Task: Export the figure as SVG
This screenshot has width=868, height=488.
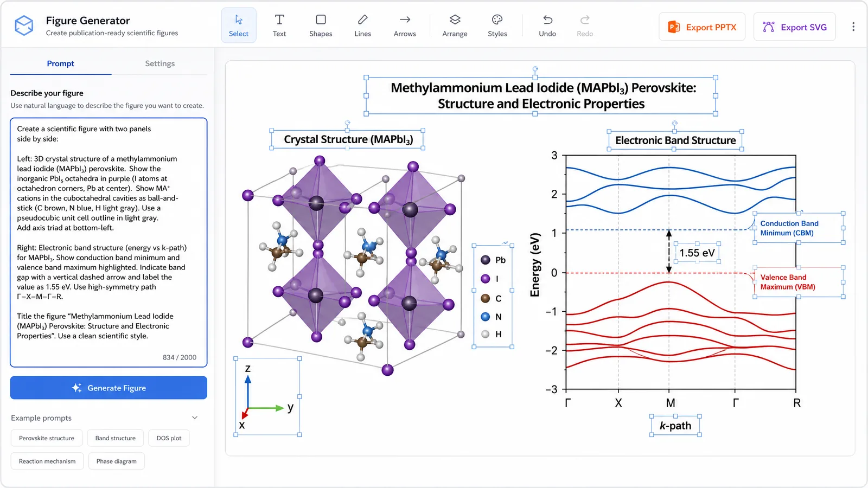Action: [x=795, y=27]
